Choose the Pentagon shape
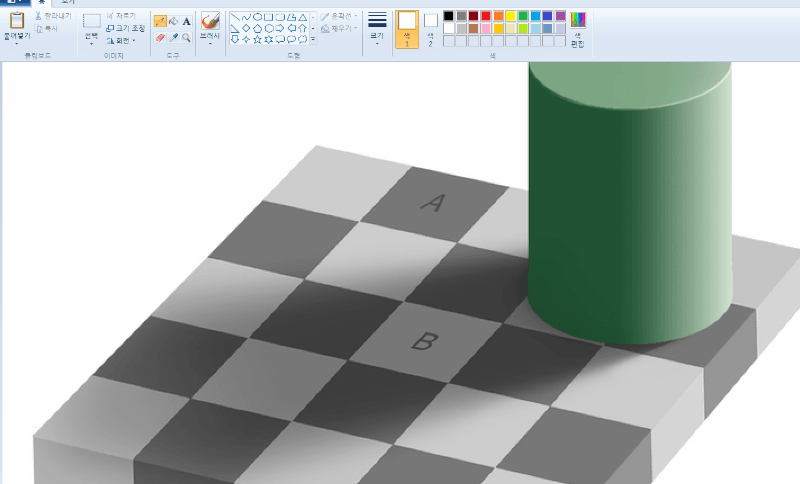800x484 pixels. click(258, 28)
